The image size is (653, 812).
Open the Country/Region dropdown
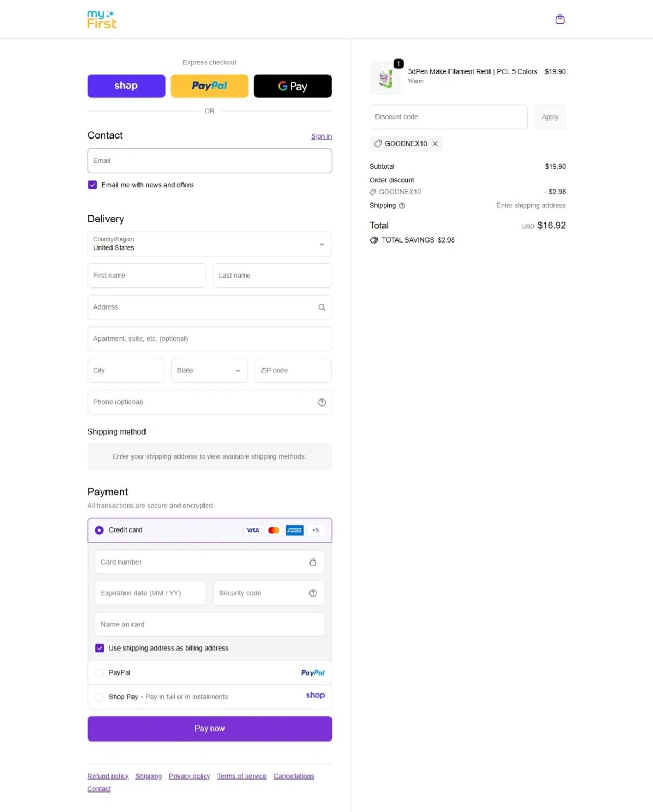coord(209,244)
